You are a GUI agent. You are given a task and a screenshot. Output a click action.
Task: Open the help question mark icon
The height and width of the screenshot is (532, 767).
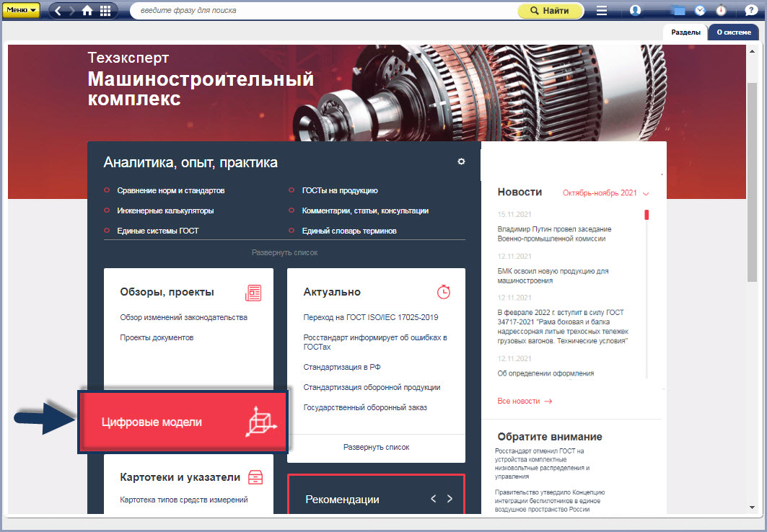(x=751, y=10)
